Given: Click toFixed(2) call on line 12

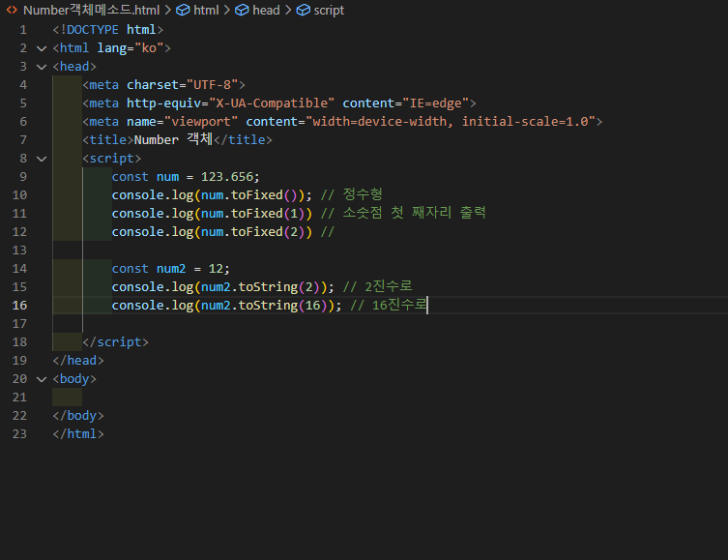Looking at the screenshot, I should 268,232.
